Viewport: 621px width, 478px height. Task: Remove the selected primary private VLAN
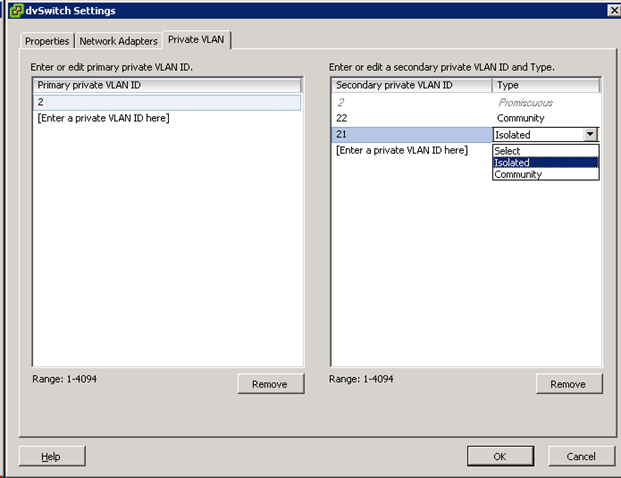(270, 384)
